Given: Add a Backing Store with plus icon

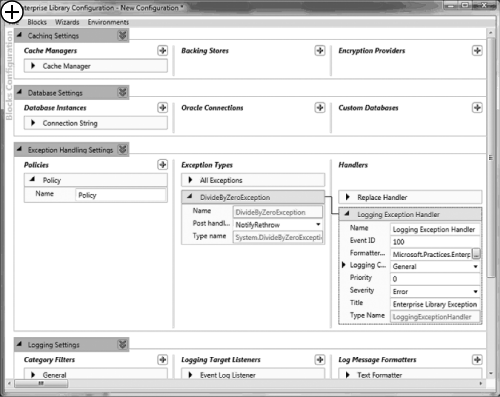Looking at the screenshot, I should 320,51.
